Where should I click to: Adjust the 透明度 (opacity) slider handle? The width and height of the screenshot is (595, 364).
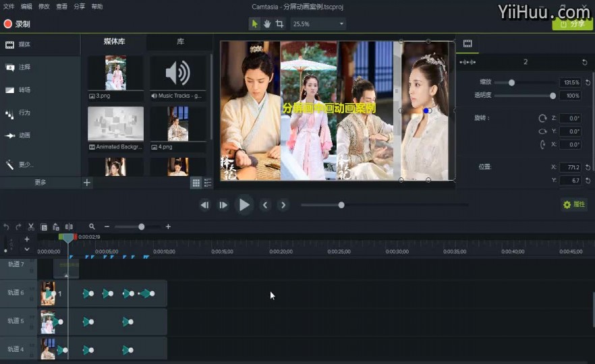553,96
